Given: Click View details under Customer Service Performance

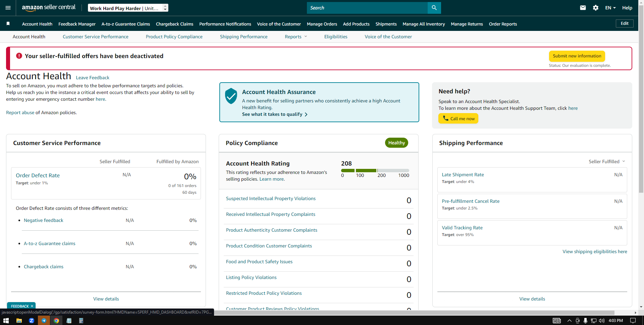Looking at the screenshot, I should pyautogui.click(x=106, y=299).
